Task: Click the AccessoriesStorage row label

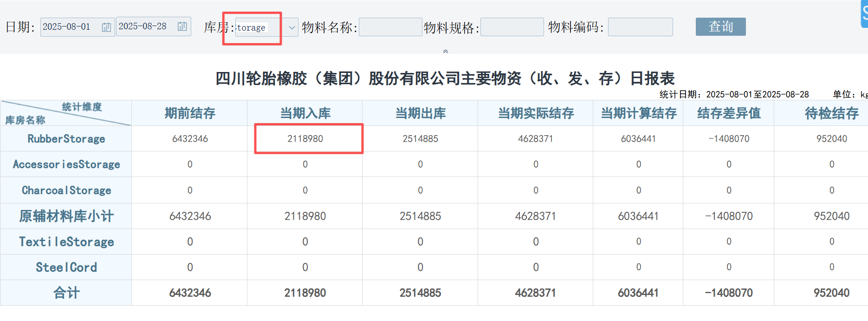Action: (66, 164)
